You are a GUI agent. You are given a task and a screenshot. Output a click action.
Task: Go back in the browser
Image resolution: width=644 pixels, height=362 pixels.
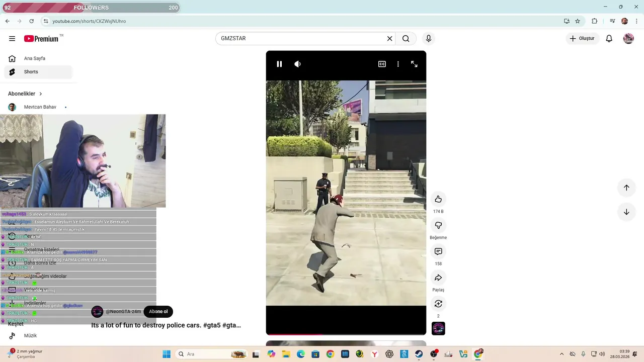tap(7, 21)
